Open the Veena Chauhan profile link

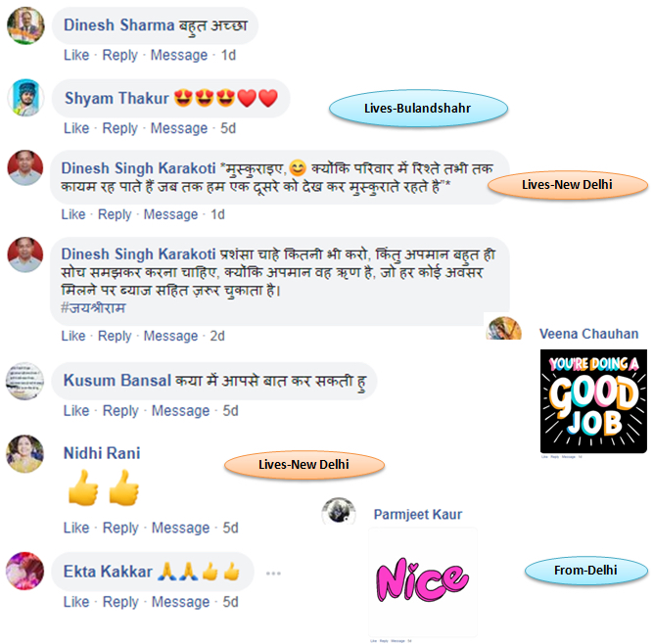click(589, 334)
